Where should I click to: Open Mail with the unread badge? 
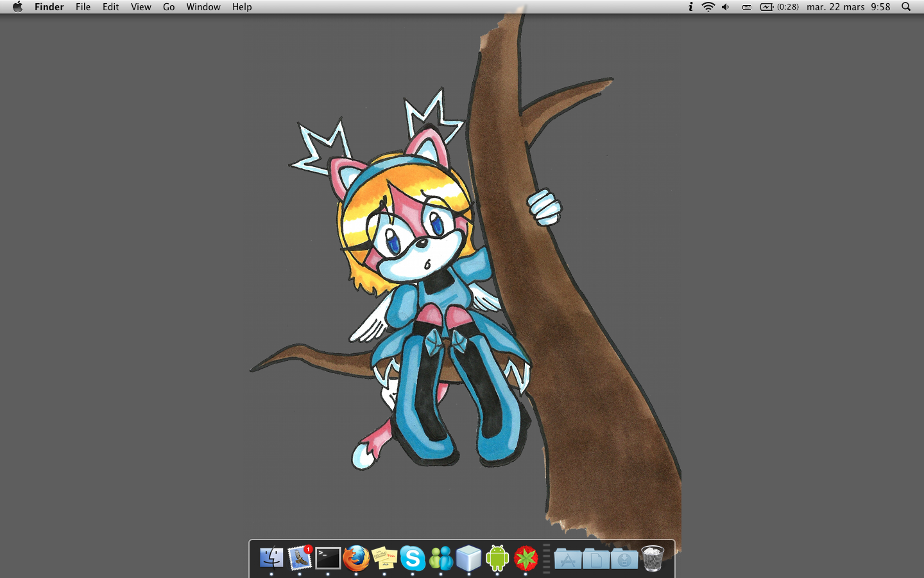point(300,558)
